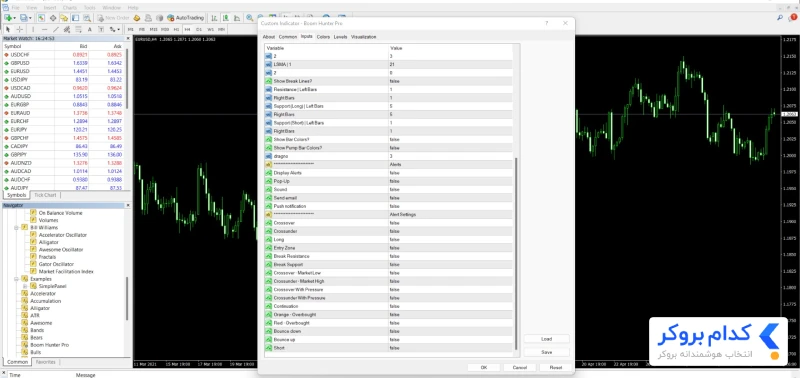Select the Fibonacci Retracement tool
This screenshot has height=378, width=800.
click(78, 29)
